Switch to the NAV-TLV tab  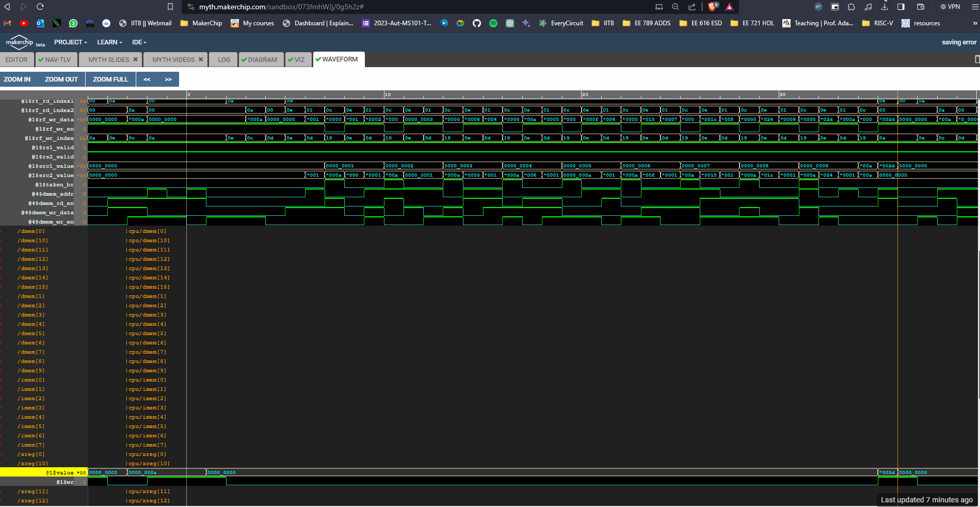[56, 60]
